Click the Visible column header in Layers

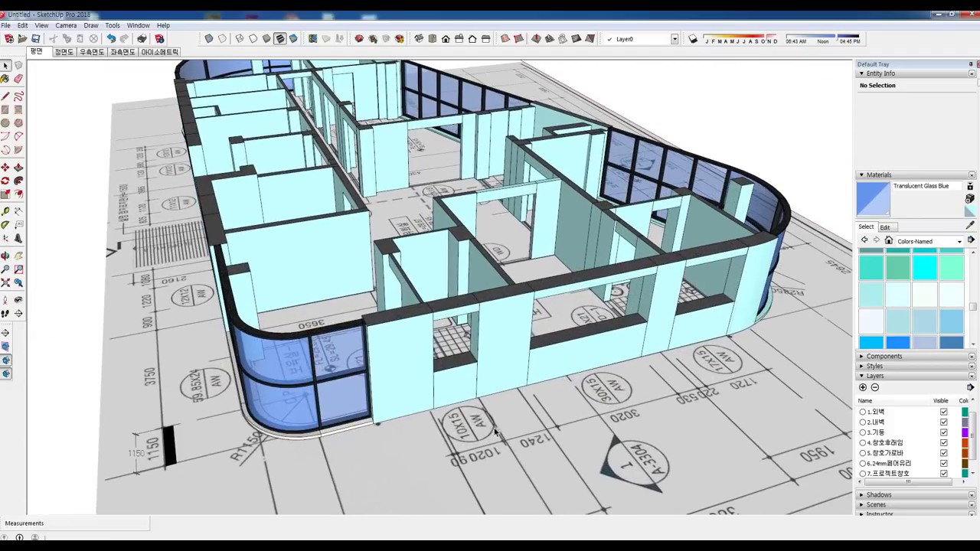click(941, 401)
